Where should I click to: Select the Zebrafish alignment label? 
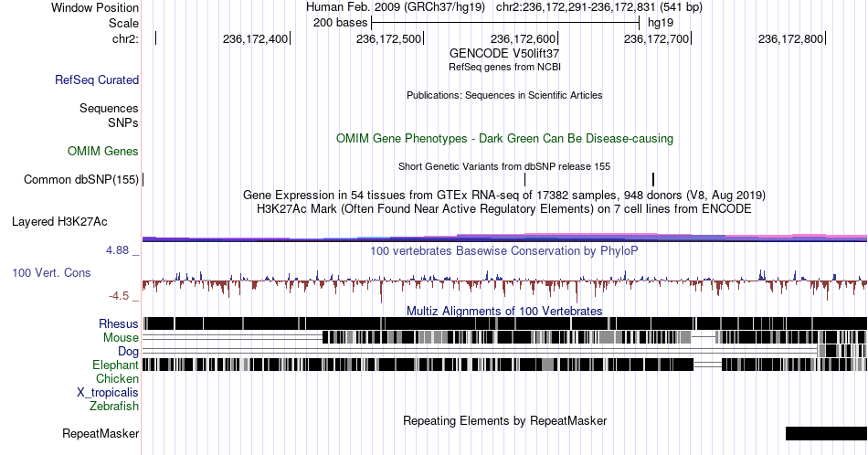[x=114, y=406]
